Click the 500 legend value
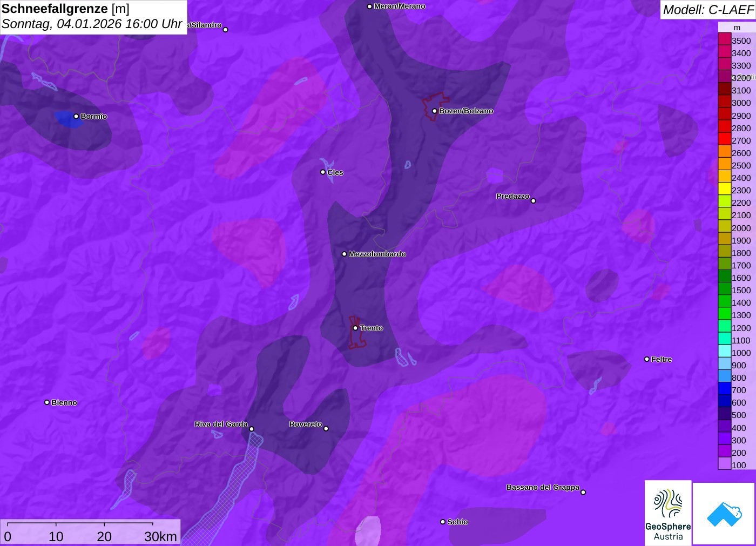This screenshot has height=546, width=756. pyautogui.click(x=739, y=415)
